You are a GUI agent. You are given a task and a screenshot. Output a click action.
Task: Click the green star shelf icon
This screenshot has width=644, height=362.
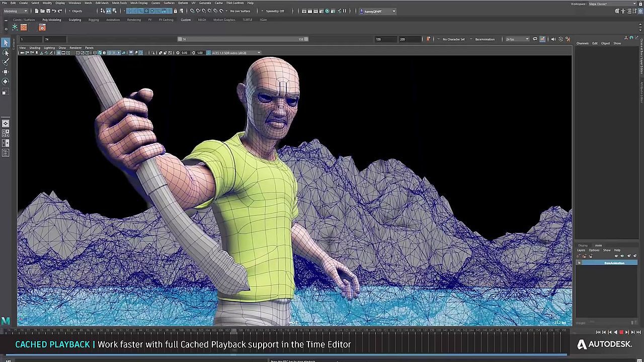(15, 28)
